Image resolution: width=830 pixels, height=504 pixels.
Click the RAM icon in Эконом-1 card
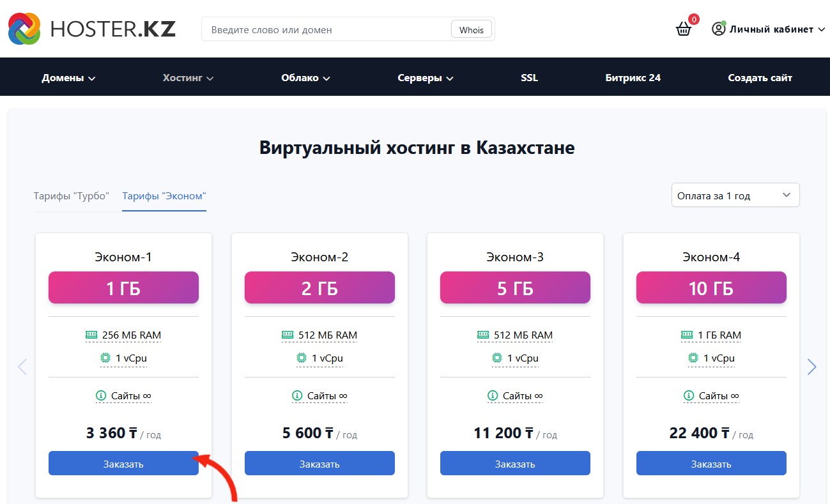pos(91,335)
